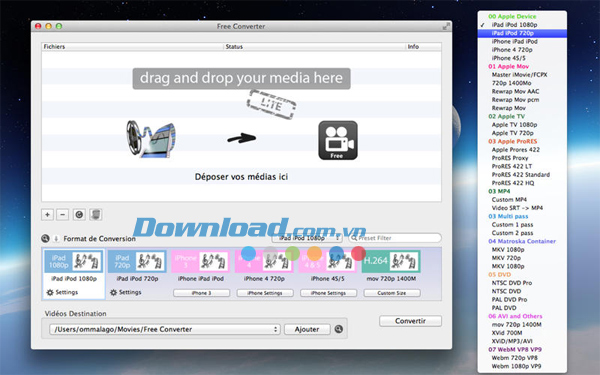Choose ProRES Proxy menu item
This screenshot has width=600, height=375.
(x=522, y=158)
